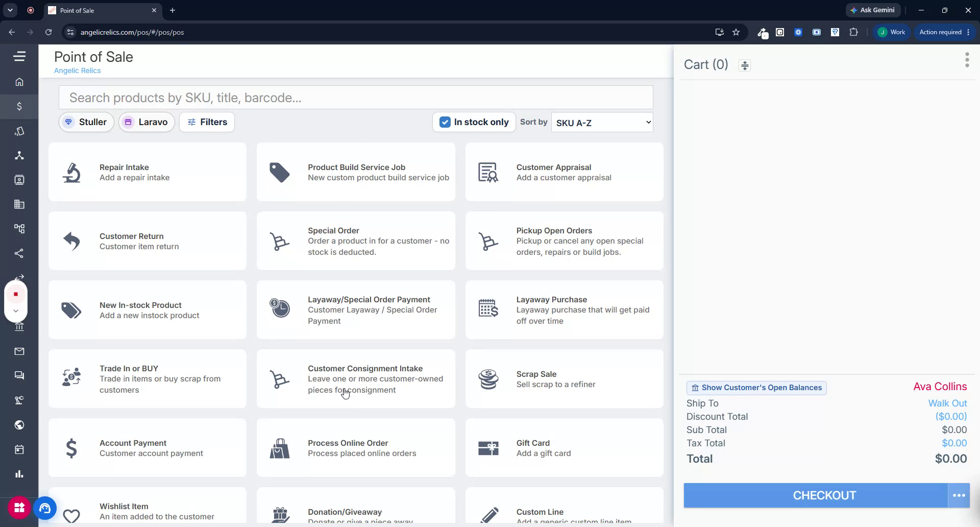Screen dimensions: 980x527
Task: Toggle the Laravo supplier filter
Action: pyautogui.click(x=146, y=122)
